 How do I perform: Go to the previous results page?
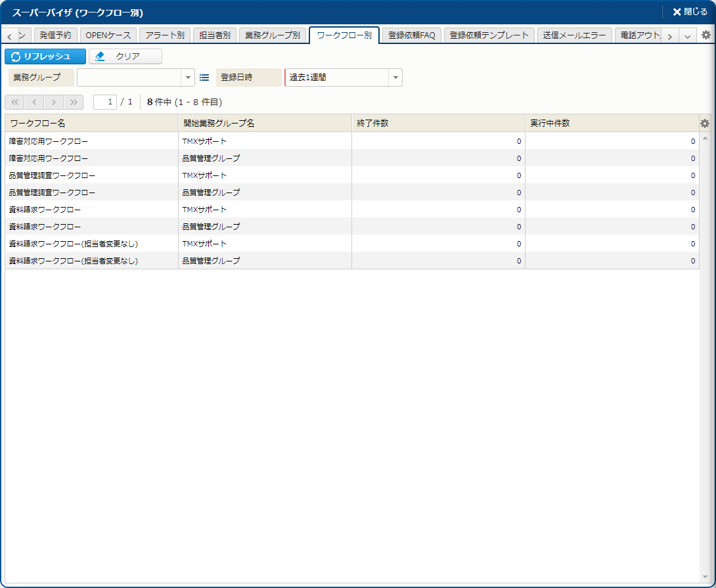[34, 102]
